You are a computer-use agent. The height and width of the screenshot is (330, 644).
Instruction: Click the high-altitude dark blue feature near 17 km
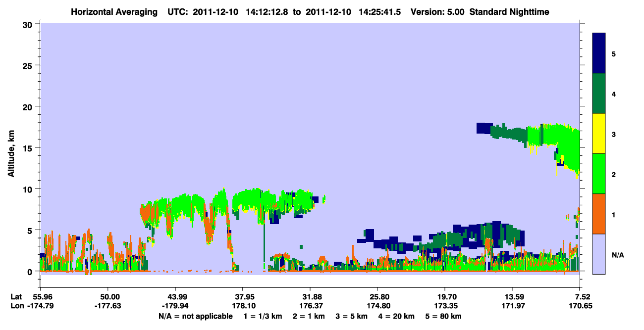[483, 128]
